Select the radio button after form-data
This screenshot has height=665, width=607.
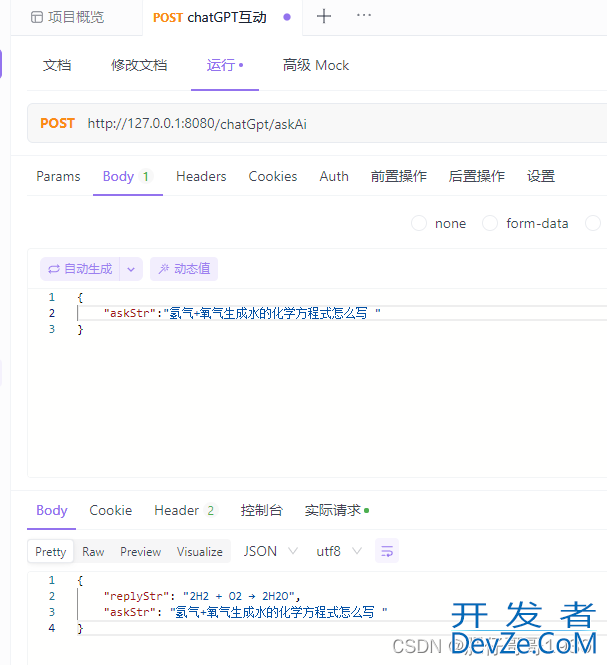pos(593,223)
